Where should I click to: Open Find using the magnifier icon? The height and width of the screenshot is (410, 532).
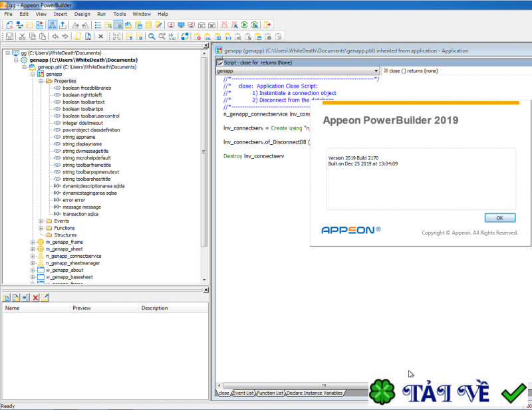click(150, 35)
